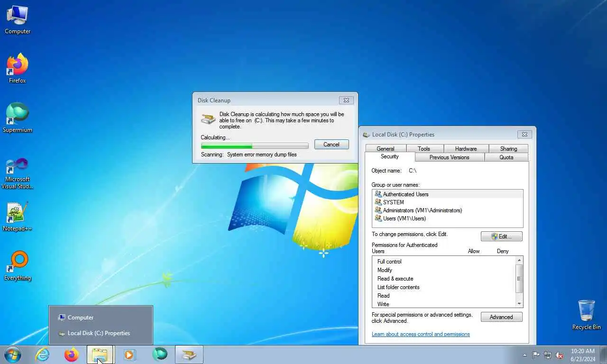Select the Recycle Bin desktop icon
The width and height of the screenshot is (607, 364).
pos(586,315)
